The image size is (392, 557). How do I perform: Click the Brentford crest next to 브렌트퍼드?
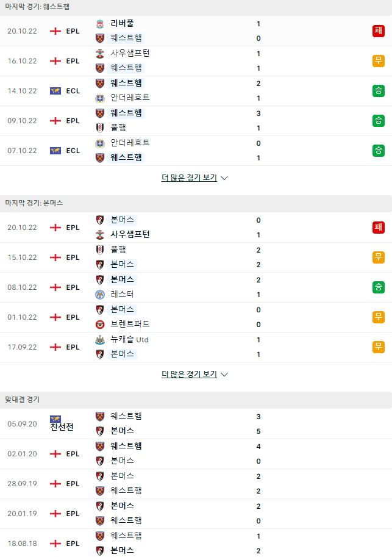tap(100, 325)
